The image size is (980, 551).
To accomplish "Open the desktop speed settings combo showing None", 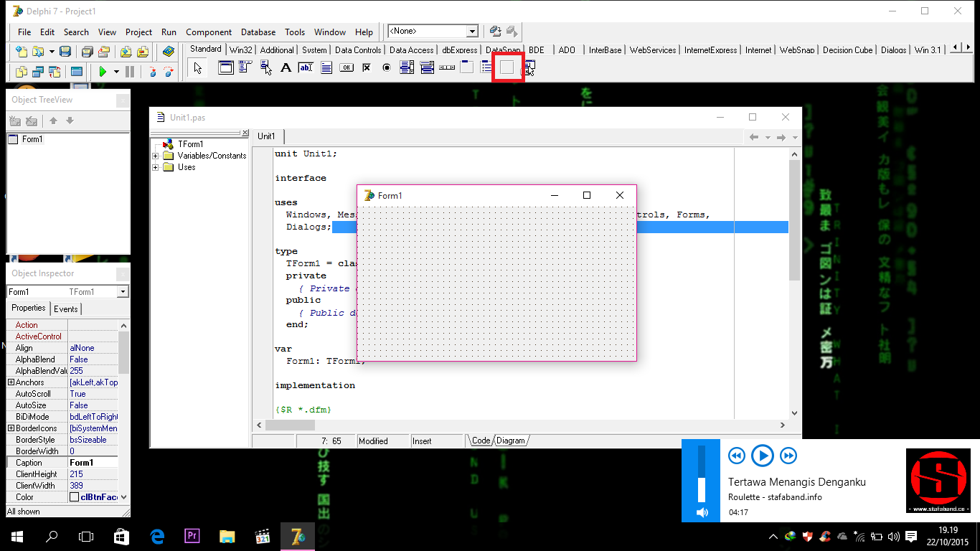I will pos(473,32).
